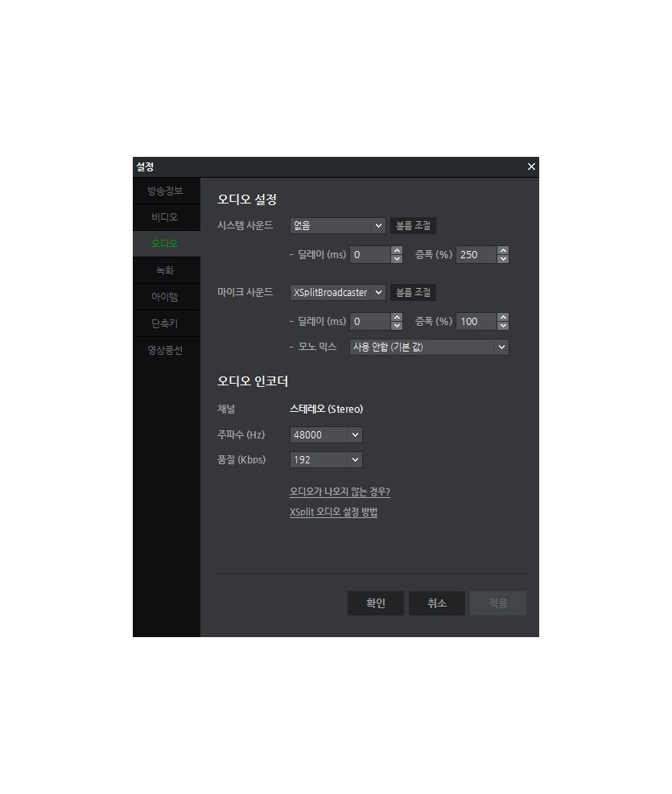Select the 오디오 tab in sidebar
This screenshot has width=672, height=794.
(166, 244)
